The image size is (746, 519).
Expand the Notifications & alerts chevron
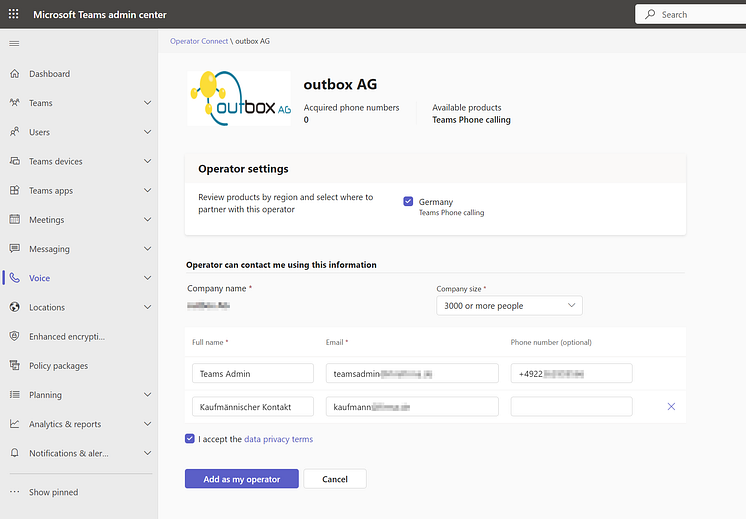(147, 453)
